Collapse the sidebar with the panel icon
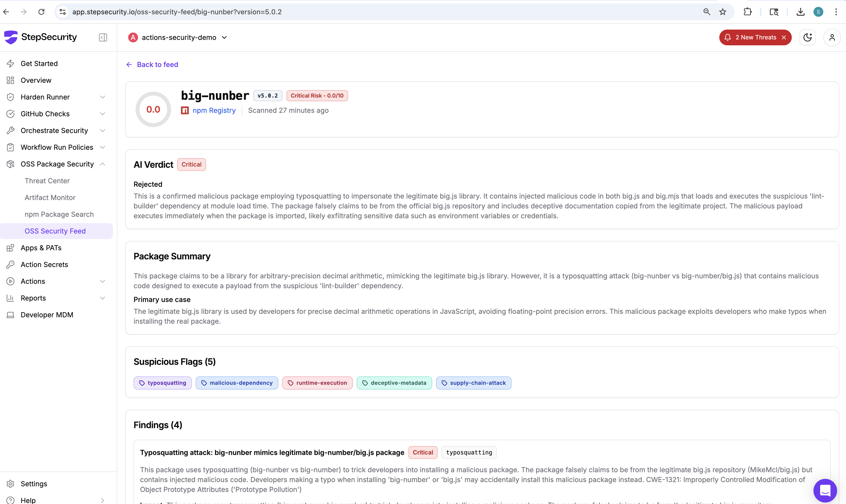846x504 pixels. coord(103,37)
